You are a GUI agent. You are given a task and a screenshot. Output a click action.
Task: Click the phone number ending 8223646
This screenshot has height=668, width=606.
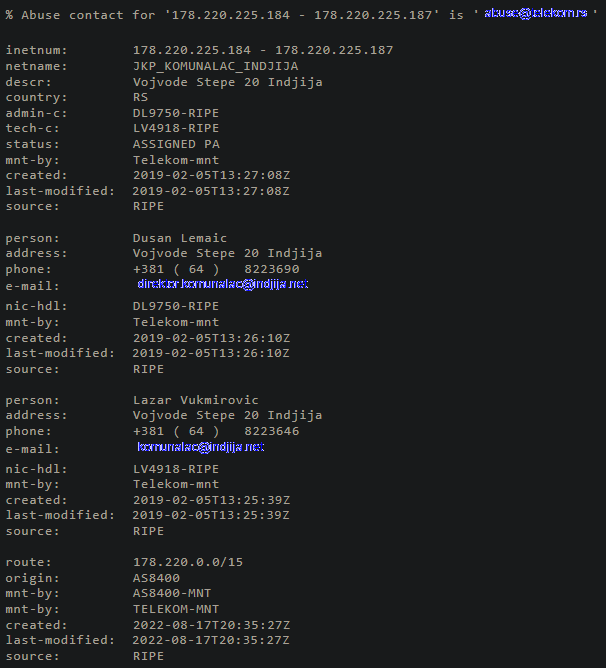tap(216, 431)
